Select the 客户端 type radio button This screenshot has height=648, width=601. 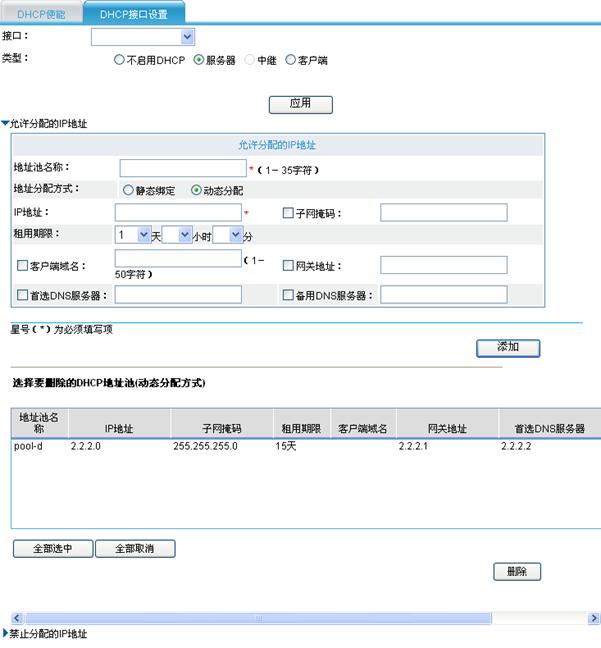pos(290,60)
